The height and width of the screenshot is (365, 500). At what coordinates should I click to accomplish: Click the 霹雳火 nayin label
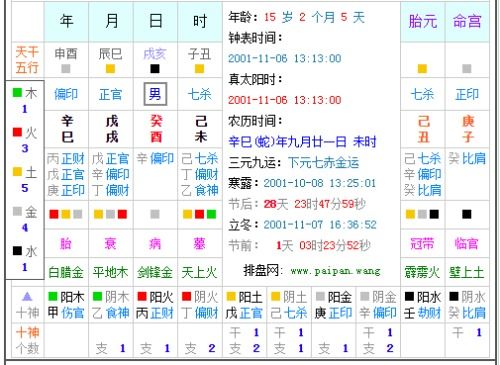[x=422, y=272]
